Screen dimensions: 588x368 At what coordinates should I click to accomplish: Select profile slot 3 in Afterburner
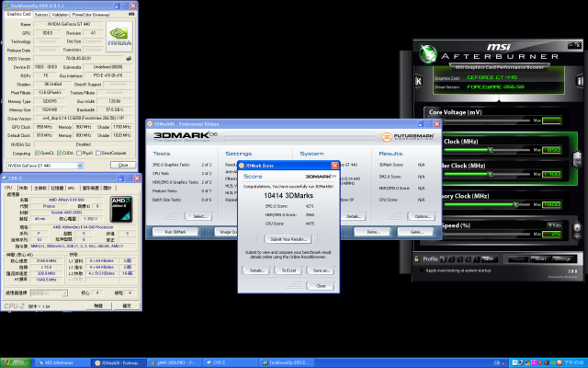tap(459, 259)
